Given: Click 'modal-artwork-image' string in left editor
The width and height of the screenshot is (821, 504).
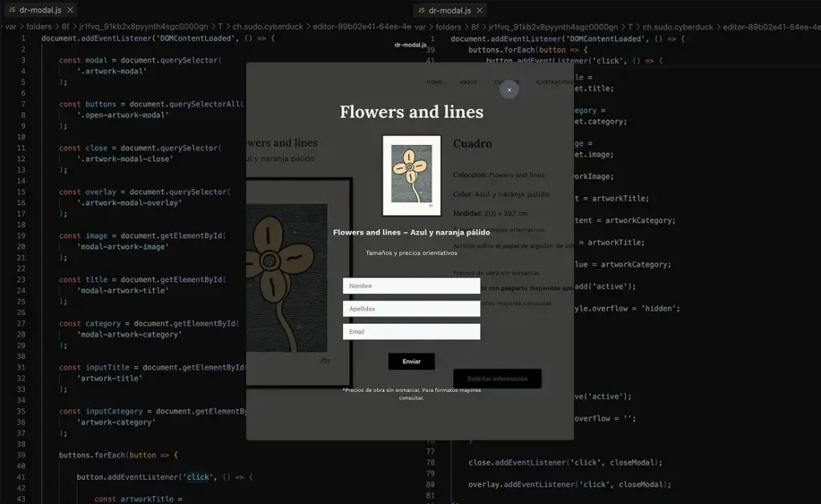Looking at the screenshot, I should pyautogui.click(x=123, y=247).
